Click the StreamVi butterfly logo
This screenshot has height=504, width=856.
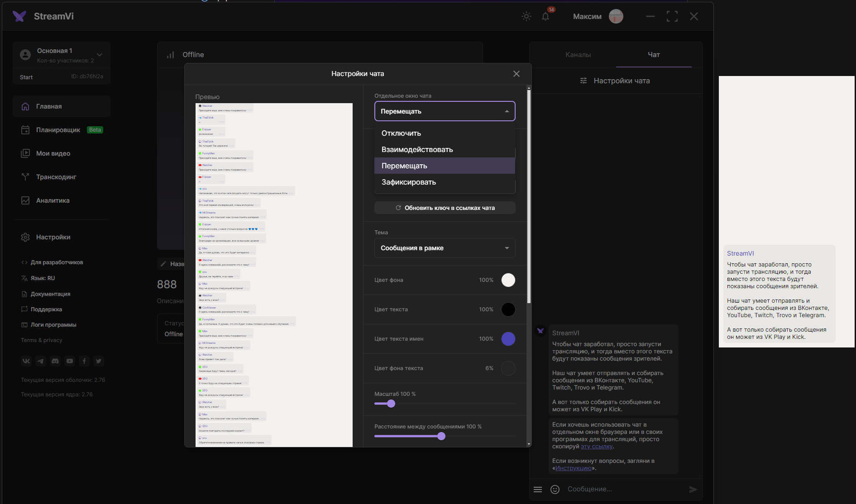(19, 16)
